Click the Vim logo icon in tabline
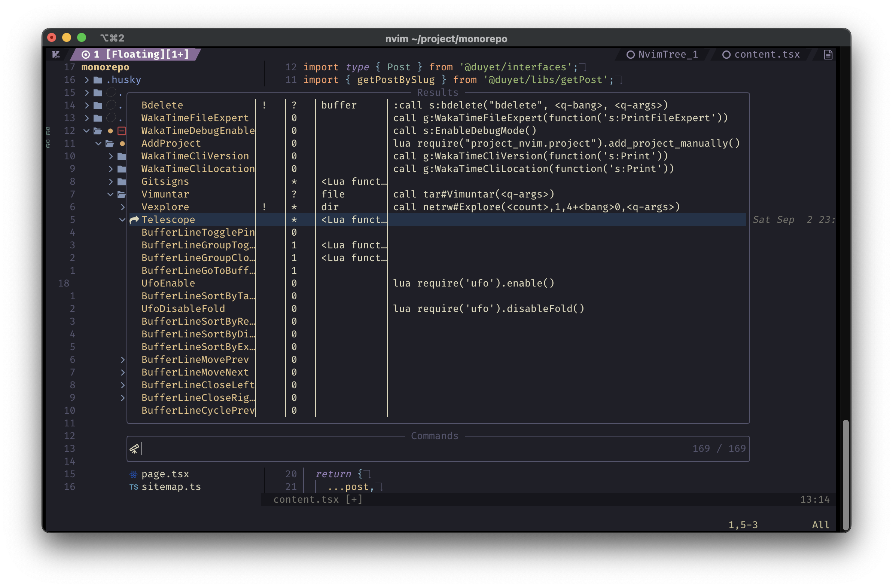The height and width of the screenshot is (588, 893). click(x=56, y=55)
